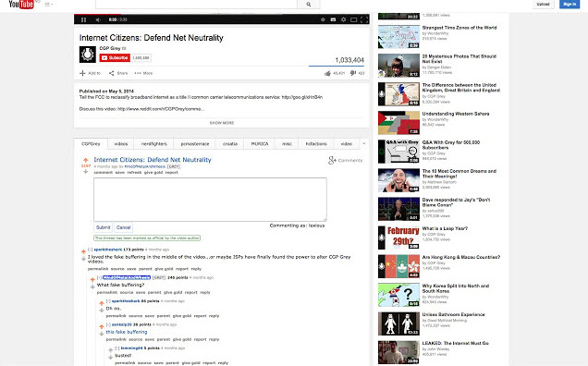Dislike the video with thumbs down
Viewport: 588px width, 366px height.
pyautogui.click(x=353, y=73)
